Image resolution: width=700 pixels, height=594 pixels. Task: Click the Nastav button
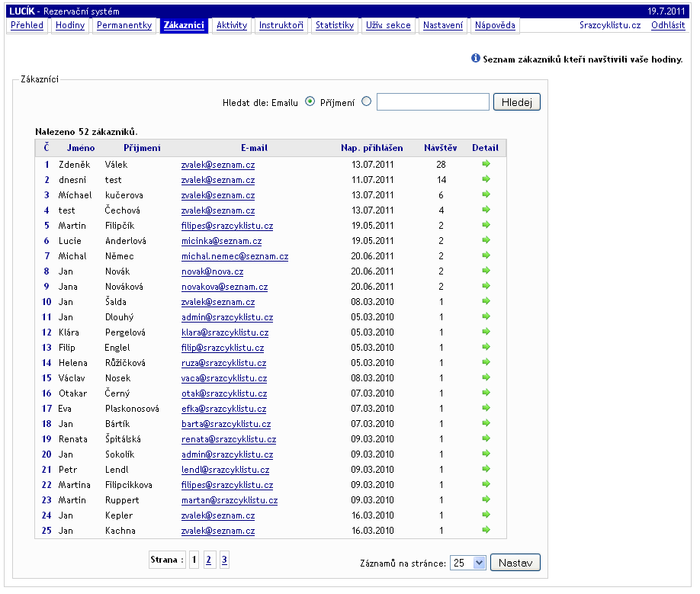(x=515, y=563)
